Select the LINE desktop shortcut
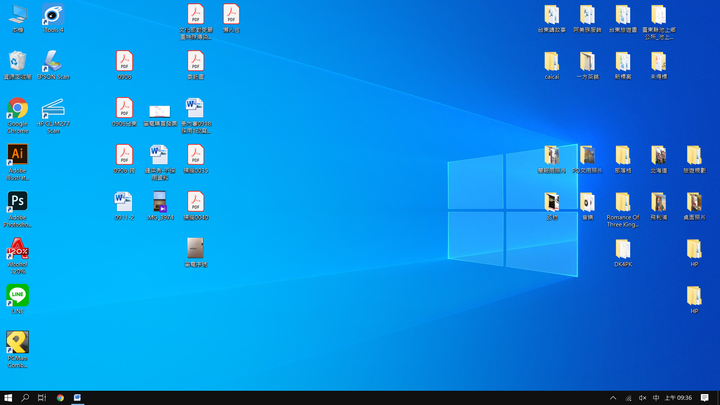720x405 pixels. (x=17, y=299)
